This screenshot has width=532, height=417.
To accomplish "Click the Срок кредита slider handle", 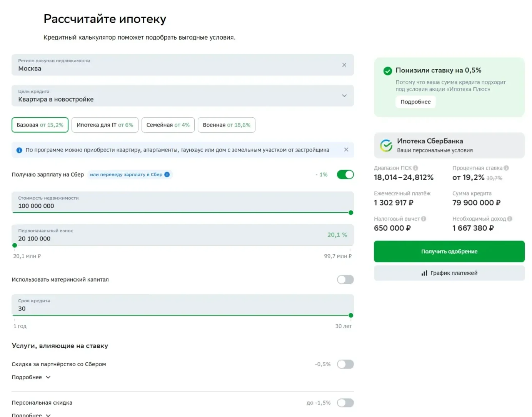I will tap(351, 315).
